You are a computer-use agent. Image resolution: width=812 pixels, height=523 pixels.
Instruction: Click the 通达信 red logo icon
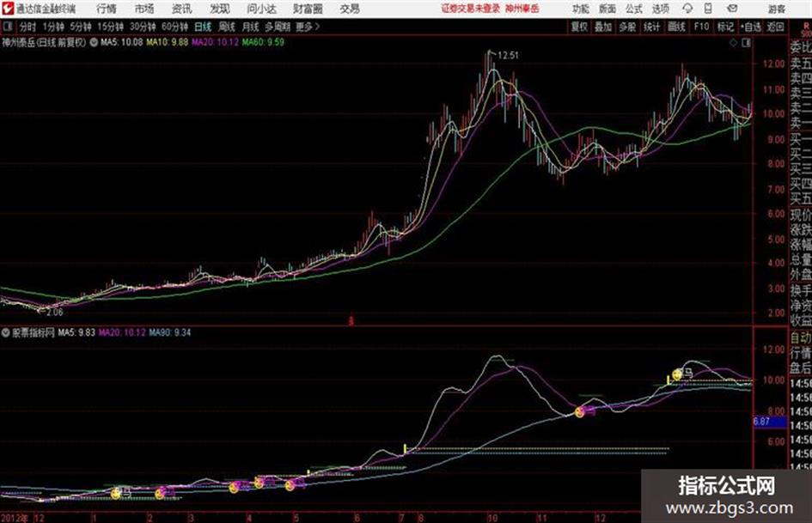coord(7,9)
